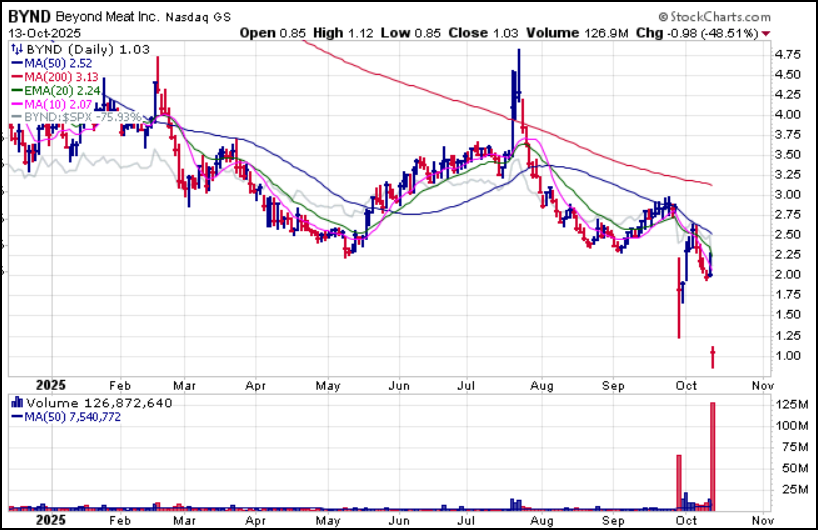Click the Close 1.03 value
This screenshot has width=818, height=530.
[483, 33]
